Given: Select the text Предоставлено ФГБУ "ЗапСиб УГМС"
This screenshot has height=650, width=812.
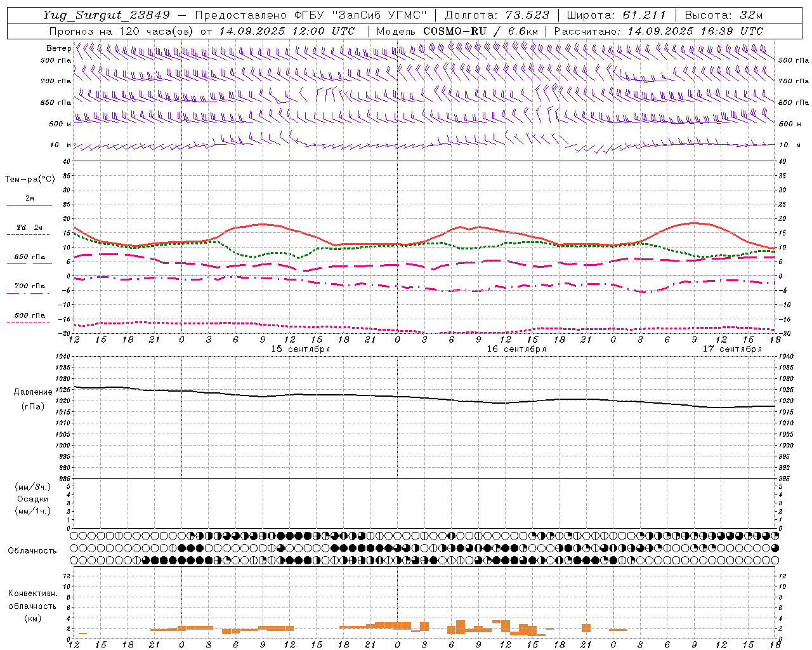Looking at the screenshot, I should pyautogui.click(x=311, y=15).
